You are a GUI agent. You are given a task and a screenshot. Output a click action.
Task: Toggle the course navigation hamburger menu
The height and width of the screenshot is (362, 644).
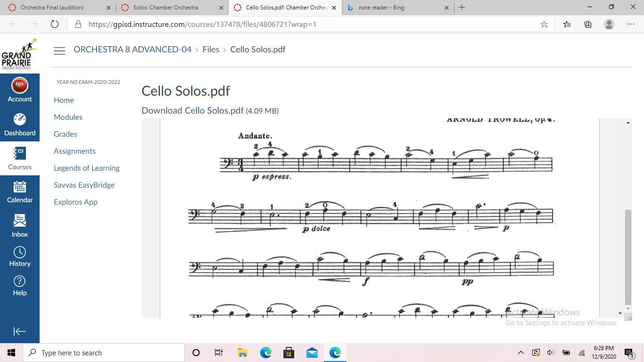[59, 50]
